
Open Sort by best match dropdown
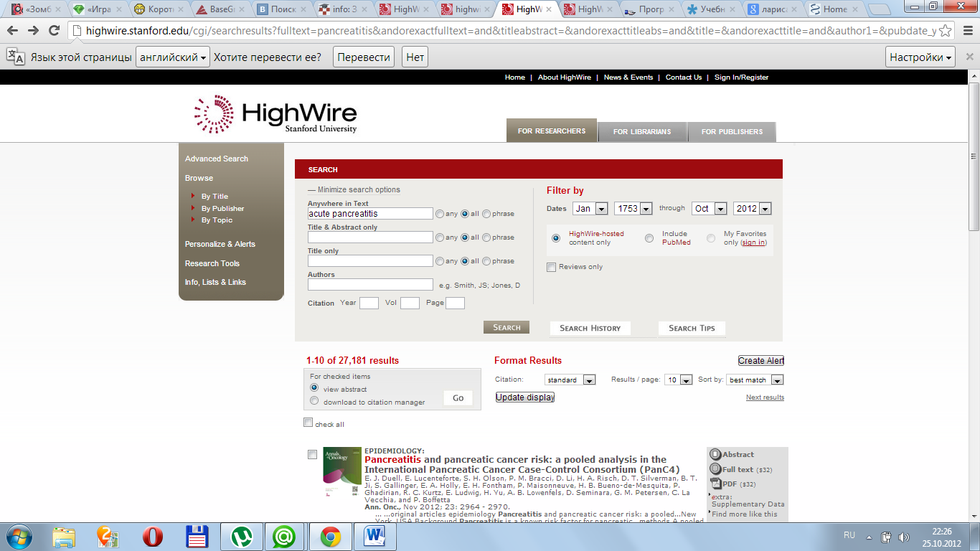click(755, 380)
